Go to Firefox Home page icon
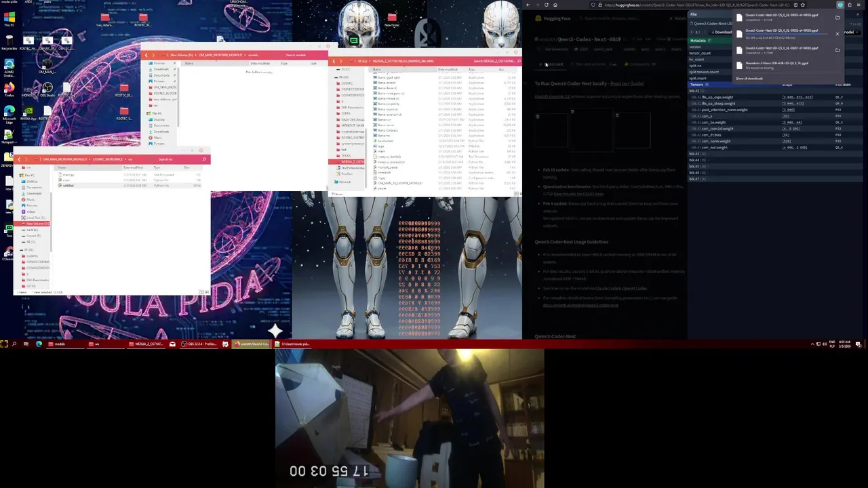 click(x=555, y=5)
